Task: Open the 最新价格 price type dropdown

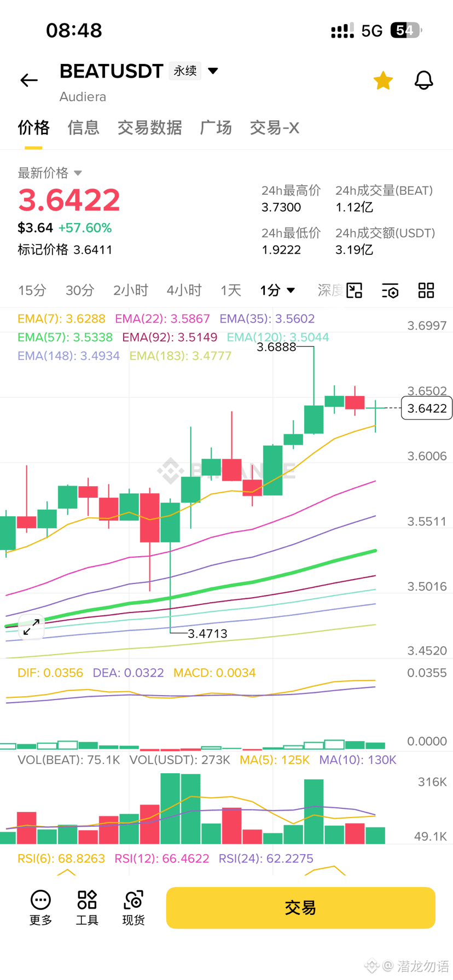Action: pos(78,173)
